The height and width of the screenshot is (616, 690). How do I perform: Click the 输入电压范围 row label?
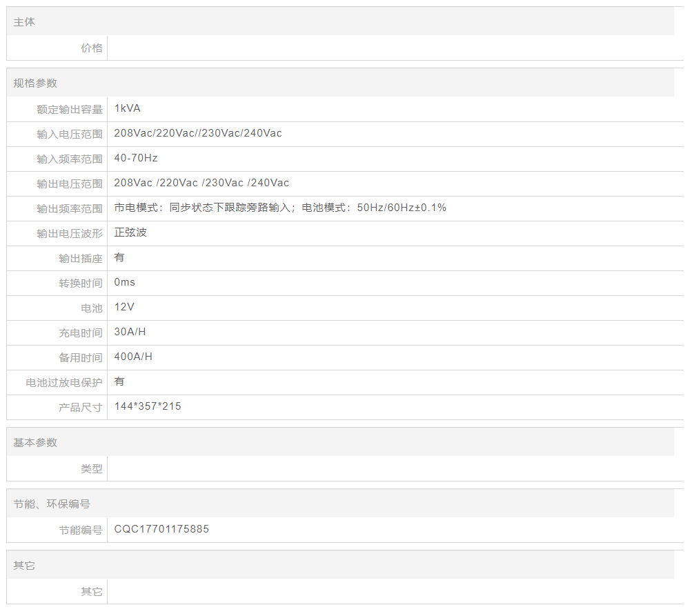[69, 134]
